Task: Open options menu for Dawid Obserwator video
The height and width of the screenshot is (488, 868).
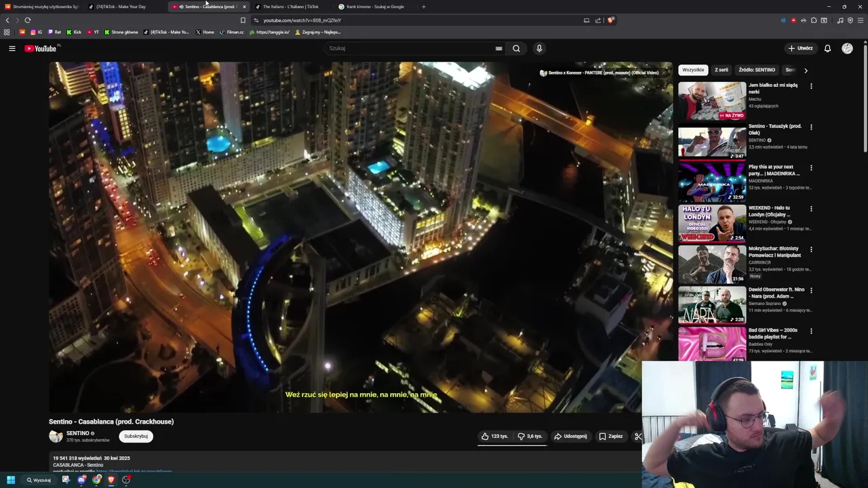Action: click(811, 290)
